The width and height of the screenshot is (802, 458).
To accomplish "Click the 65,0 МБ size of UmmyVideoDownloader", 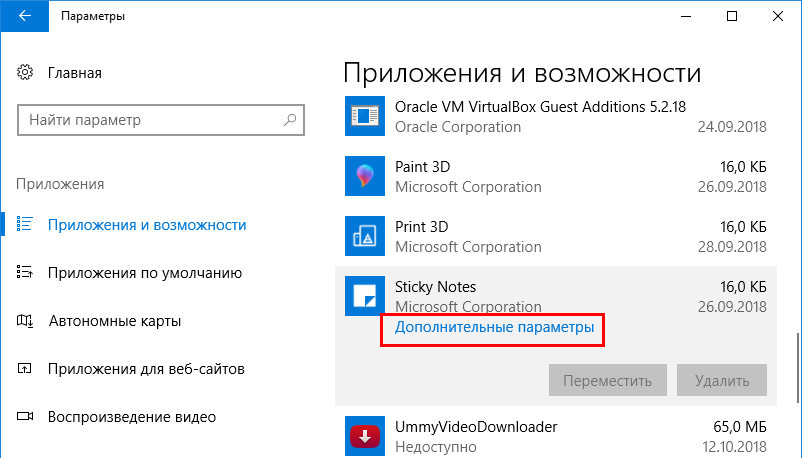I will tap(740, 427).
